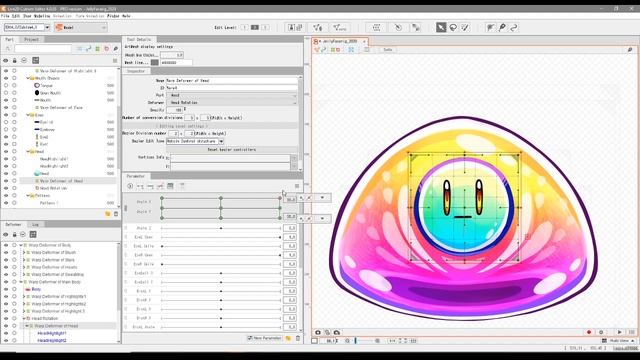The height and width of the screenshot is (360, 640).
Task: Open Part panel options menu icon
Action: click(115, 60)
